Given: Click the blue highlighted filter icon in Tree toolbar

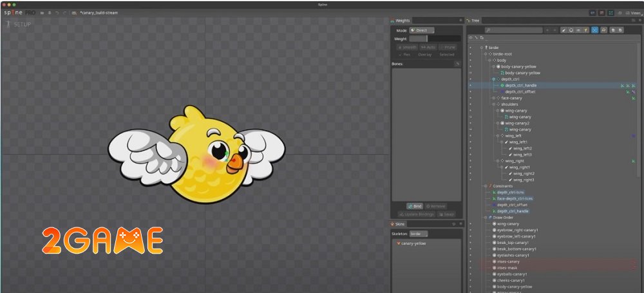Looking at the screenshot, I should coord(594,30).
